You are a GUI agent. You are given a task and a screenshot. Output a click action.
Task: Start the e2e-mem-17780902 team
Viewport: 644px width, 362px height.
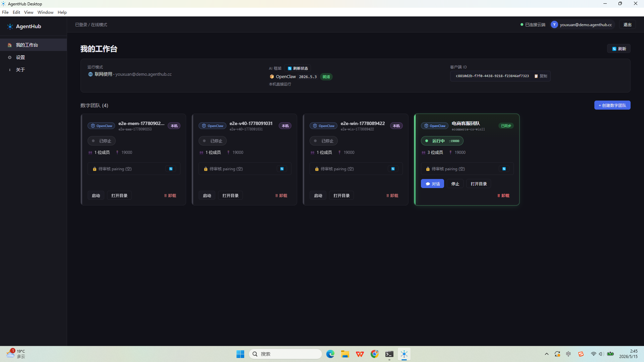[96, 196]
